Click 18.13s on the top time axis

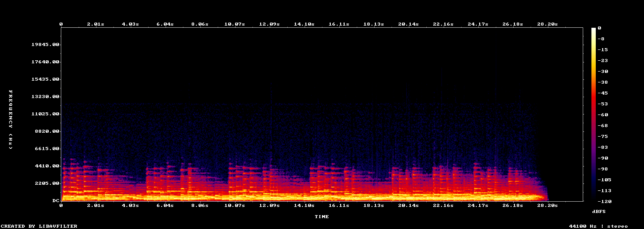(374, 24)
